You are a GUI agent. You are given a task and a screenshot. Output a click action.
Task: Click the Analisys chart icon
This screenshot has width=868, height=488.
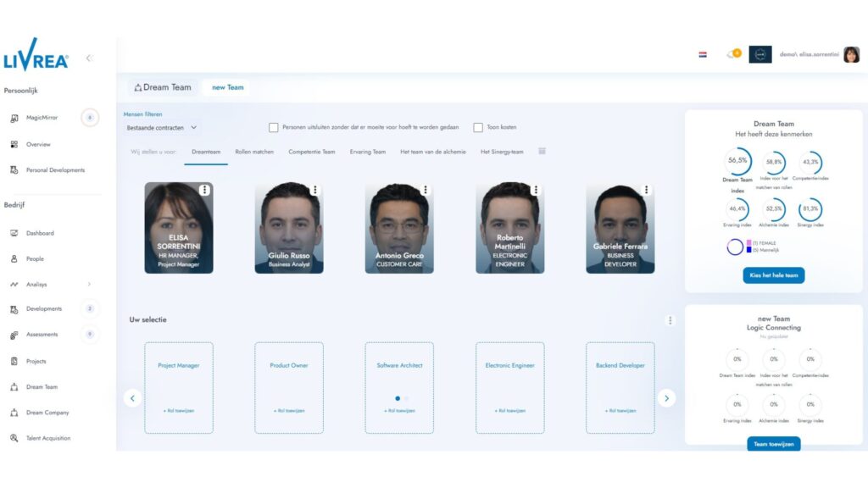pyautogui.click(x=14, y=285)
